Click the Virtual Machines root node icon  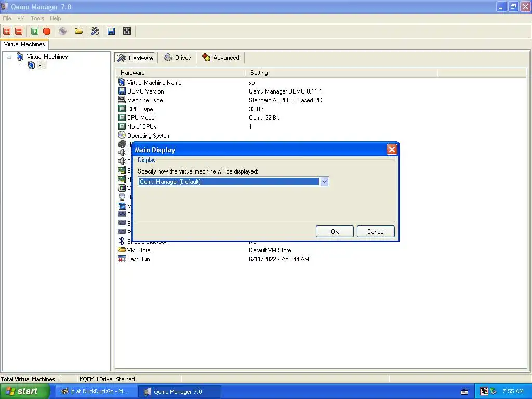[20, 57]
